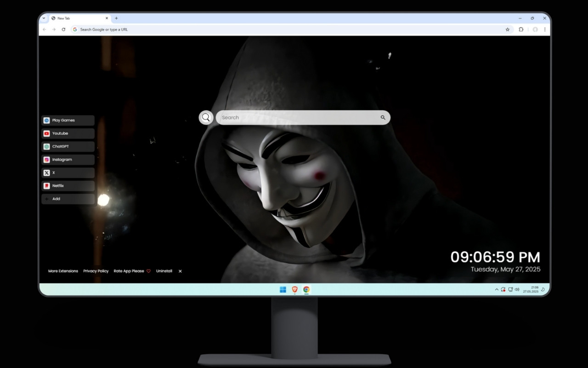Click the Instagram shortcut icon
The width and height of the screenshot is (588, 368).
click(x=46, y=160)
